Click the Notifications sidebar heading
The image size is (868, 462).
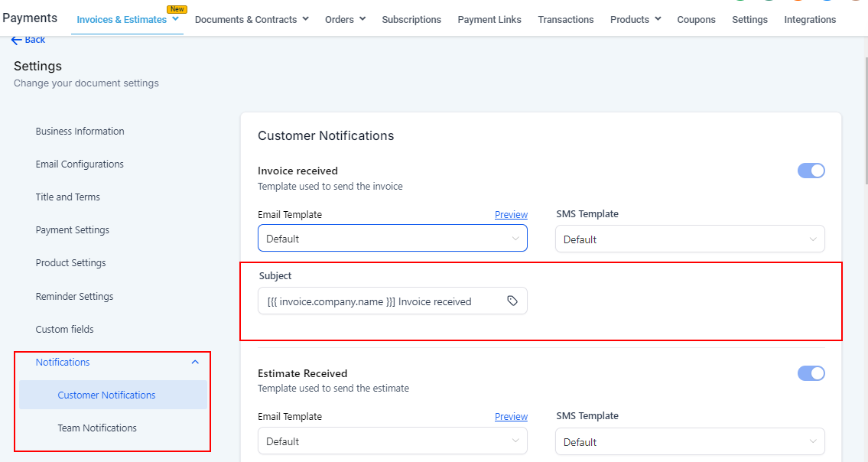pos(63,363)
